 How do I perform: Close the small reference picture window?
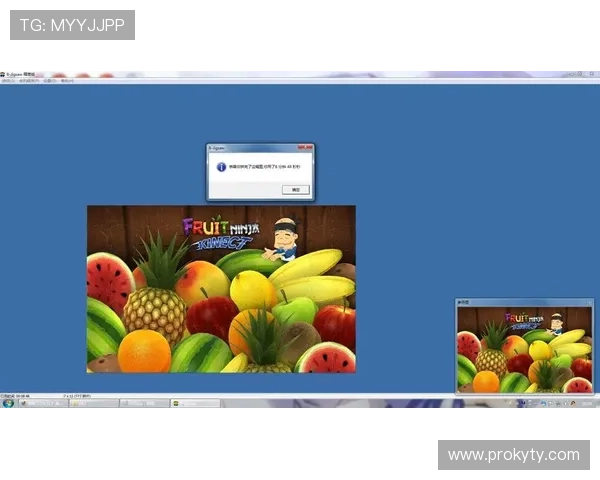(589, 302)
